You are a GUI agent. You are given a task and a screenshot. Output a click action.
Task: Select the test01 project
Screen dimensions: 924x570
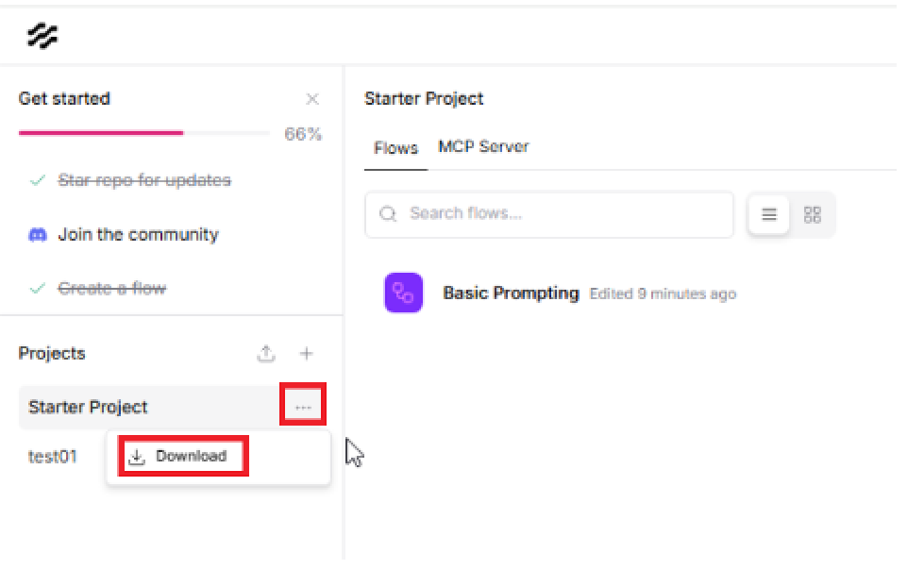pyautogui.click(x=53, y=457)
